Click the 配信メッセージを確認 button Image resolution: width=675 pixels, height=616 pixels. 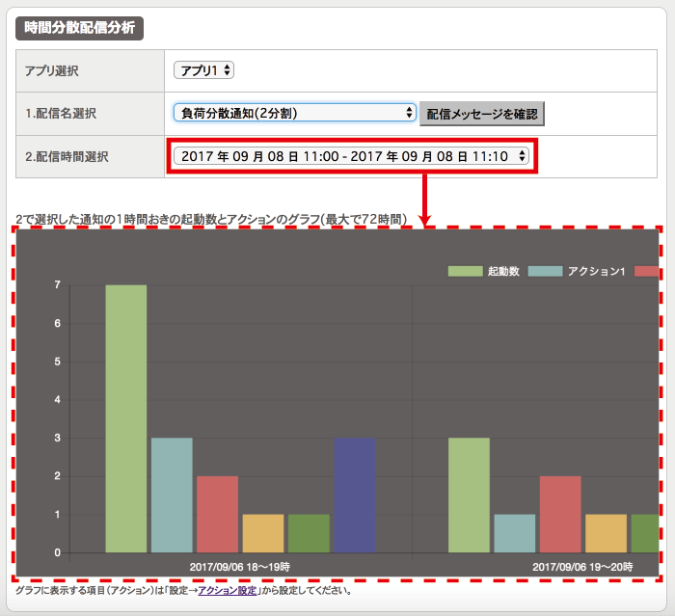pos(482,114)
